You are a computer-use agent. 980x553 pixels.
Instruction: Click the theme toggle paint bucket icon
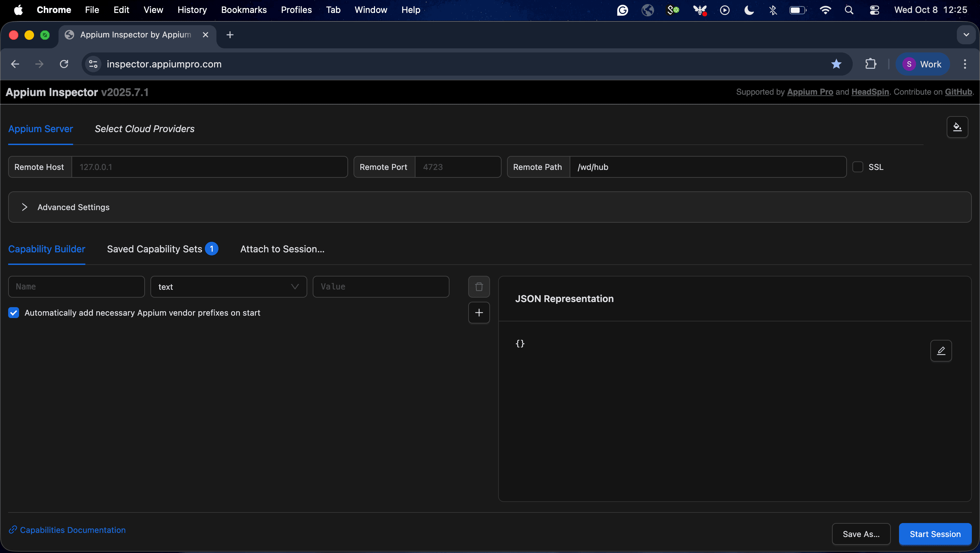pyautogui.click(x=957, y=127)
